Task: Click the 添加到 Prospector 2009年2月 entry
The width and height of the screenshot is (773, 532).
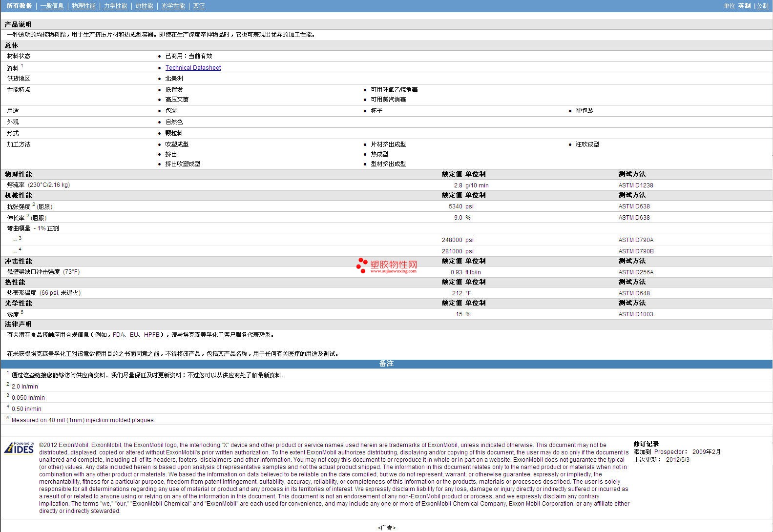Action: [x=677, y=452]
